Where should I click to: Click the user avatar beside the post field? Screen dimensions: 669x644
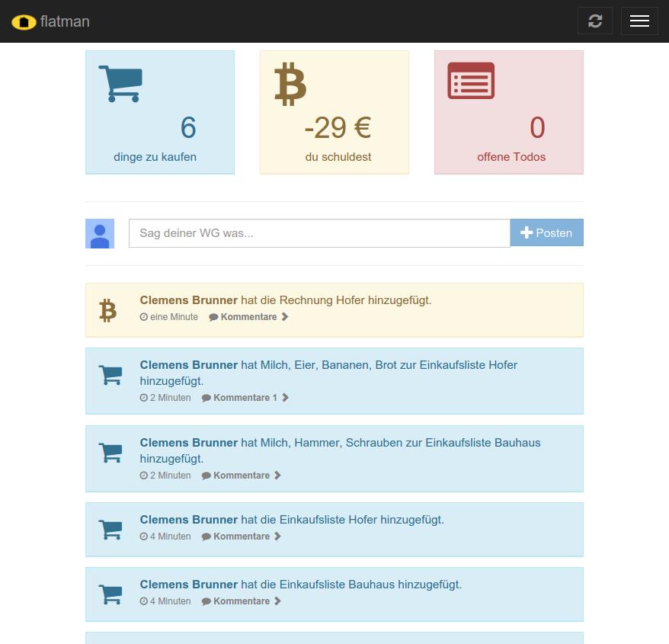tap(100, 233)
